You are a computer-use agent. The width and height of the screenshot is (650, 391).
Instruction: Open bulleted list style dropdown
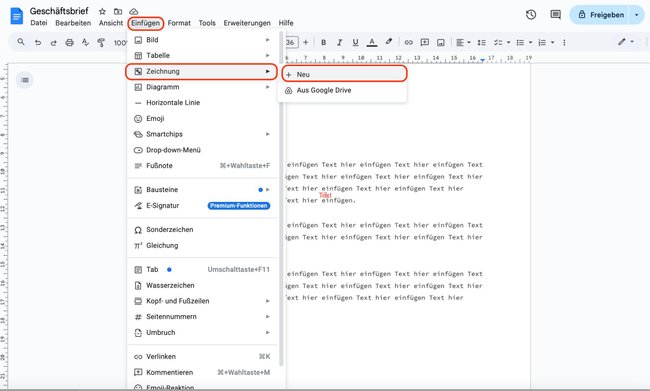coord(530,42)
